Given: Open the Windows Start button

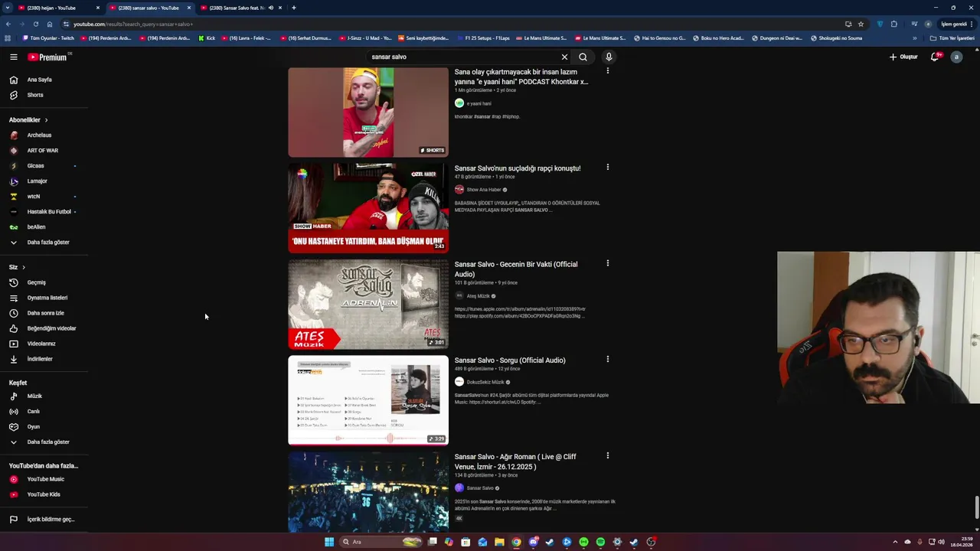Looking at the screenshot, I should [329, 542].
